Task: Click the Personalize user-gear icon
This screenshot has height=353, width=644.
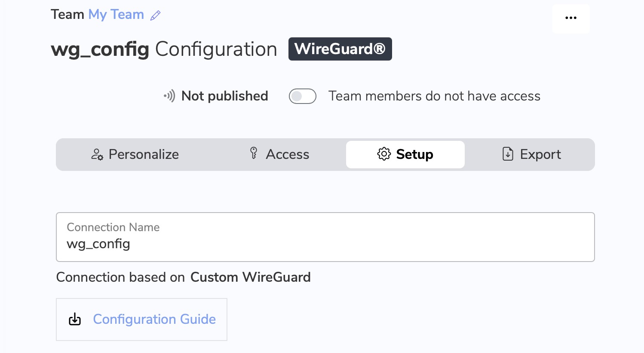Action: (97, 155)
